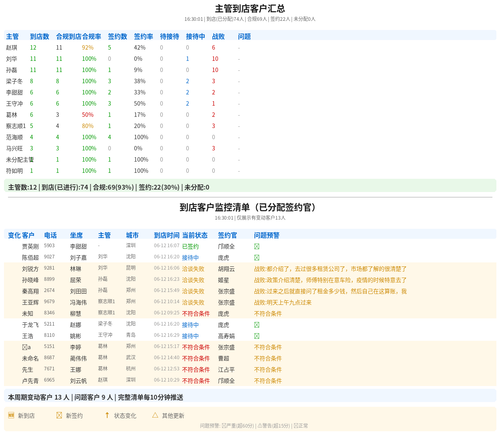Click the green status icon in 陈佰超 row
The image size is (500, 448).
[x=257, y=258]
